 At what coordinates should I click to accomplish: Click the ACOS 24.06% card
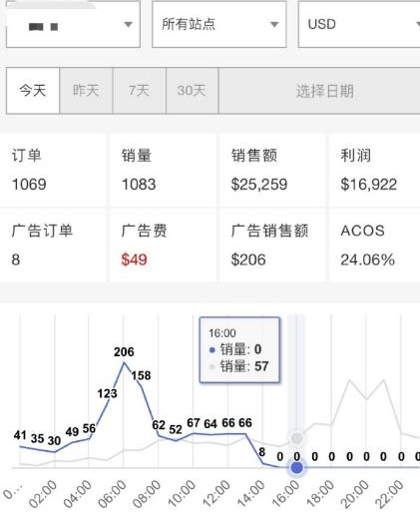click(x=374, y=246)
